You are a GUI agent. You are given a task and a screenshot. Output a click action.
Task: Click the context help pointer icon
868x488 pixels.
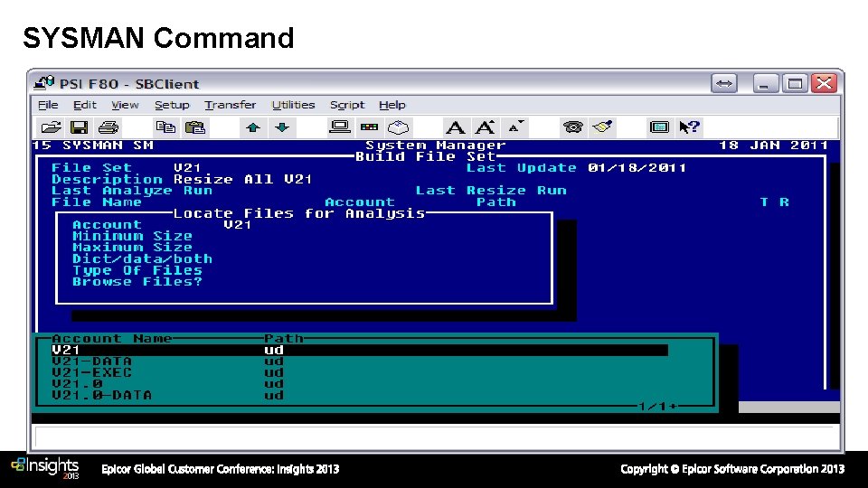click(x=689, y=127)
